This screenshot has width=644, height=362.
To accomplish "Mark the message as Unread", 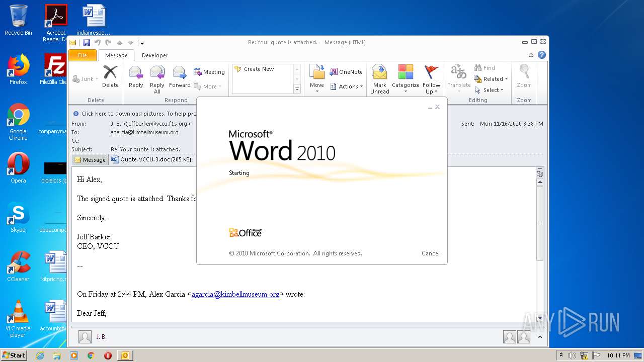I will point(379,79).
